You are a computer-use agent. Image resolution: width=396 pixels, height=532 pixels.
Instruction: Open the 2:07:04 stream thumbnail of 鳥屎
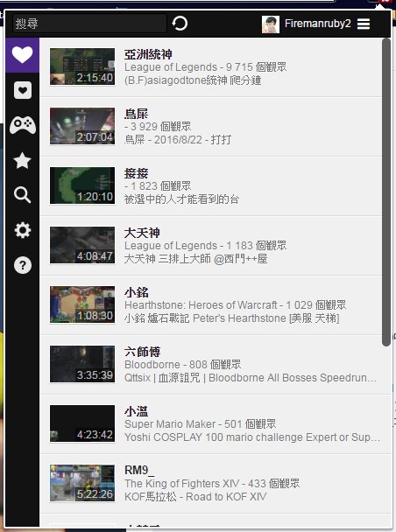point(82,126)
